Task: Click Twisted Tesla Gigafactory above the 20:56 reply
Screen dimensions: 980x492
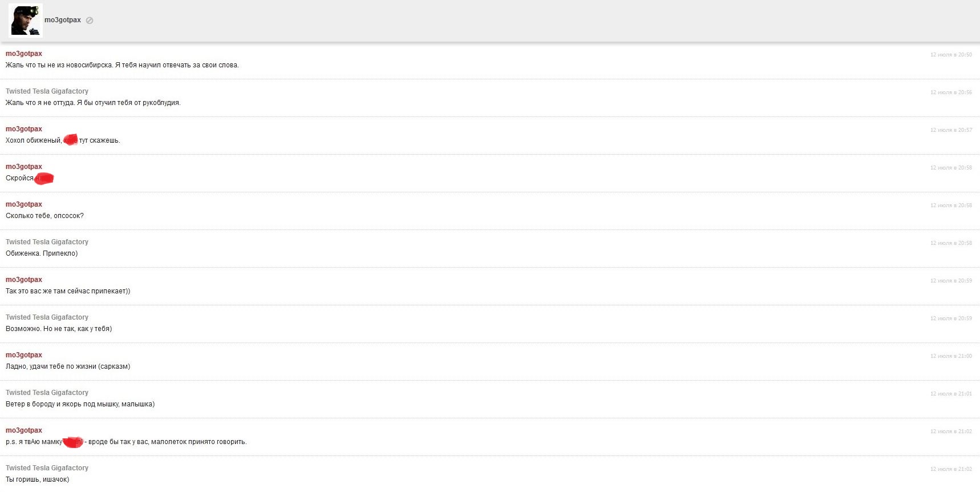Action: click(47, 91)
